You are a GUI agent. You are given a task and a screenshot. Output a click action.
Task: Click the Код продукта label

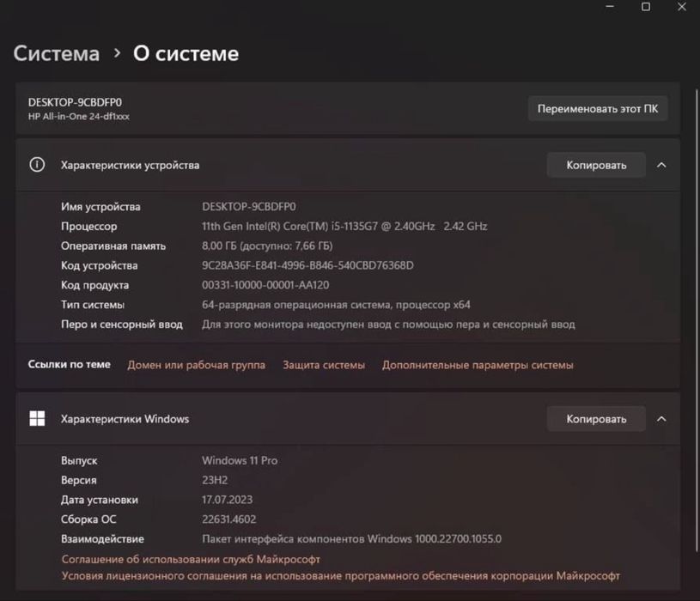pyautogui.click(x=94, y=285)
